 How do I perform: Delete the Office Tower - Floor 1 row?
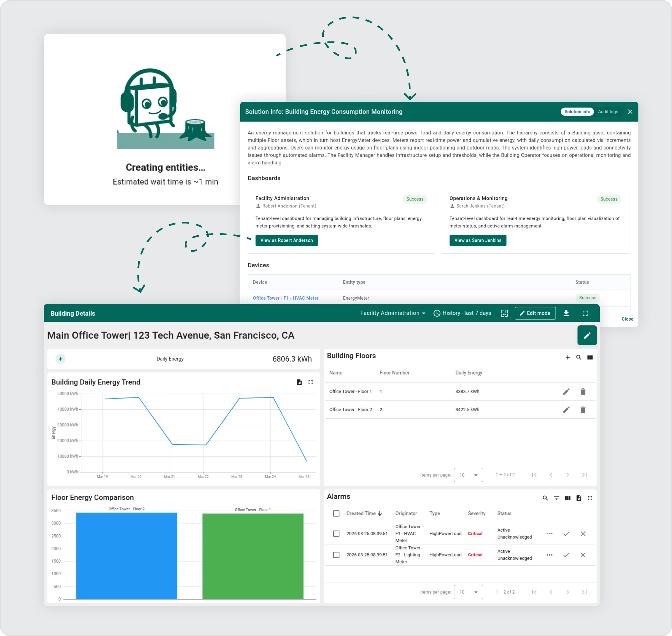(583, 392)
